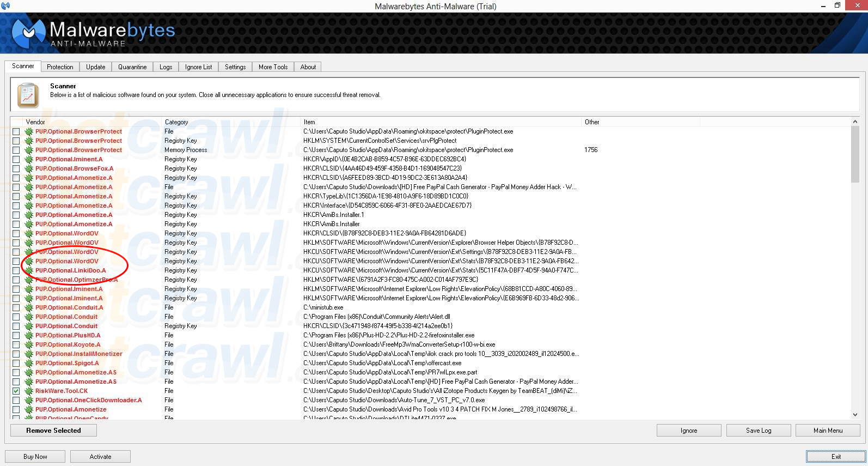
Task: Check the box for PUP.Optional.Iminent.A AppID row
Action: tap(16, 159)
